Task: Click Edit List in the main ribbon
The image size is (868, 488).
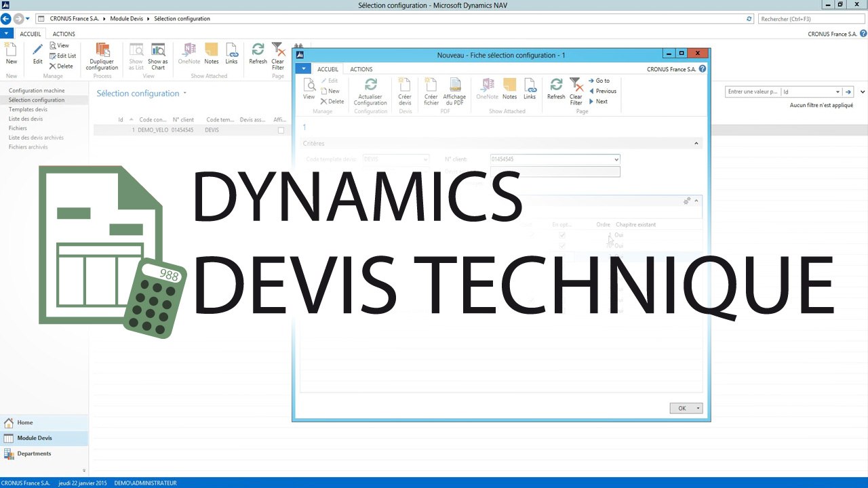Action: tap(62, 56)
